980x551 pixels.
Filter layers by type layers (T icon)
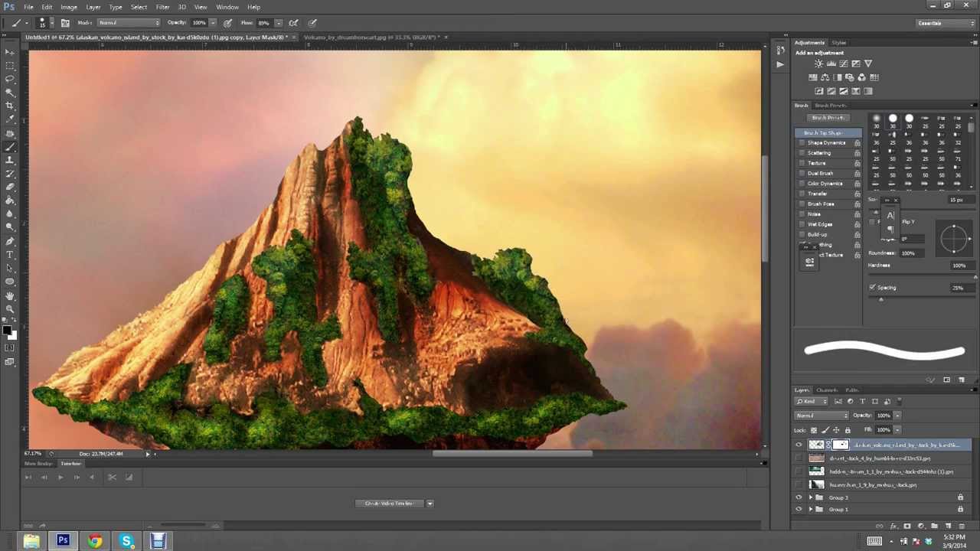(x=863, y=401)
